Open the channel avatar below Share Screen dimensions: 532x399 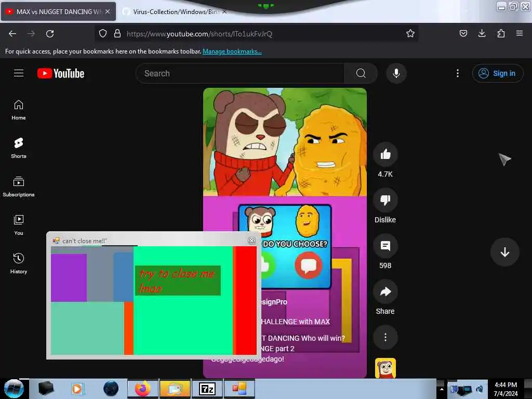(x=385, y=368)
